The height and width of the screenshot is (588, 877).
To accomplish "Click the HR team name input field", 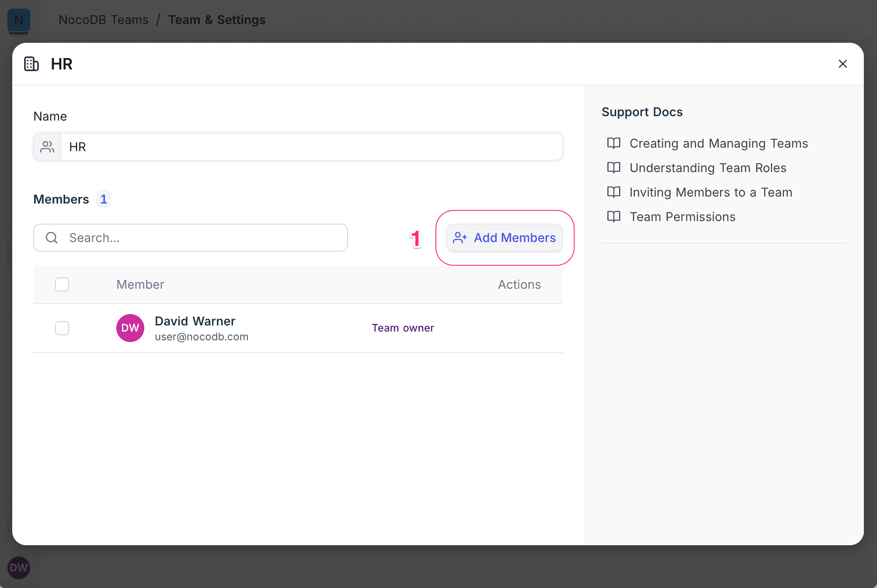I will tap(310, 147).
